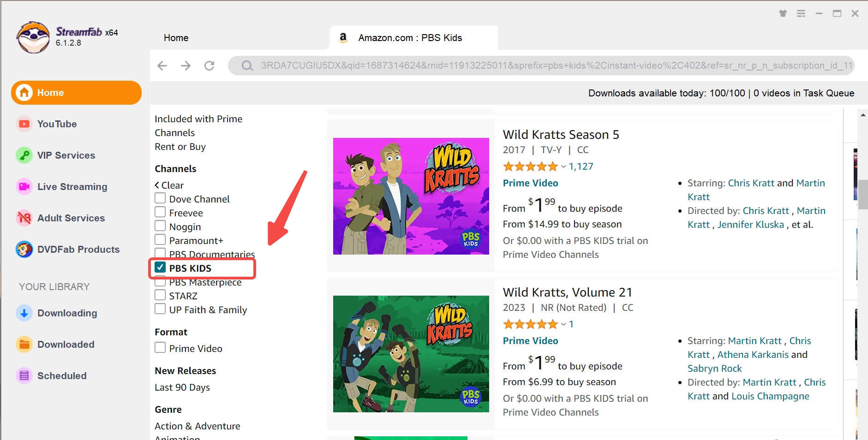Click the Channels link under Included with Prime
The image size is (868, 440).
[174, 133]
